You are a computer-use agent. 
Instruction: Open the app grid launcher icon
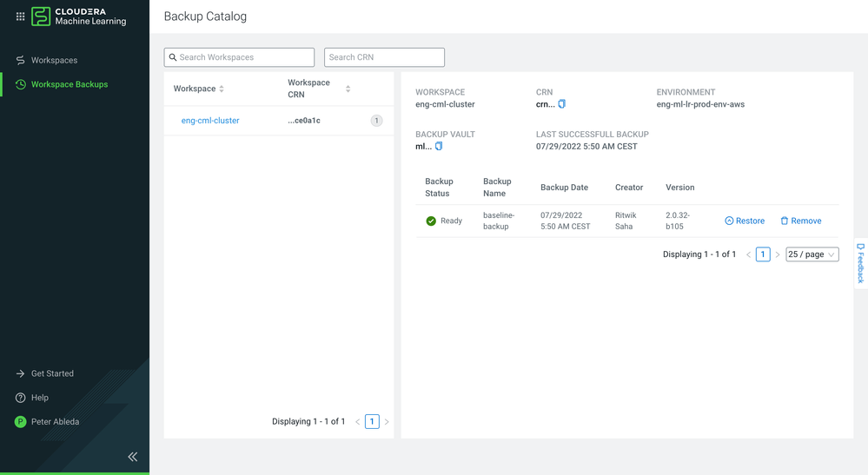20,16
